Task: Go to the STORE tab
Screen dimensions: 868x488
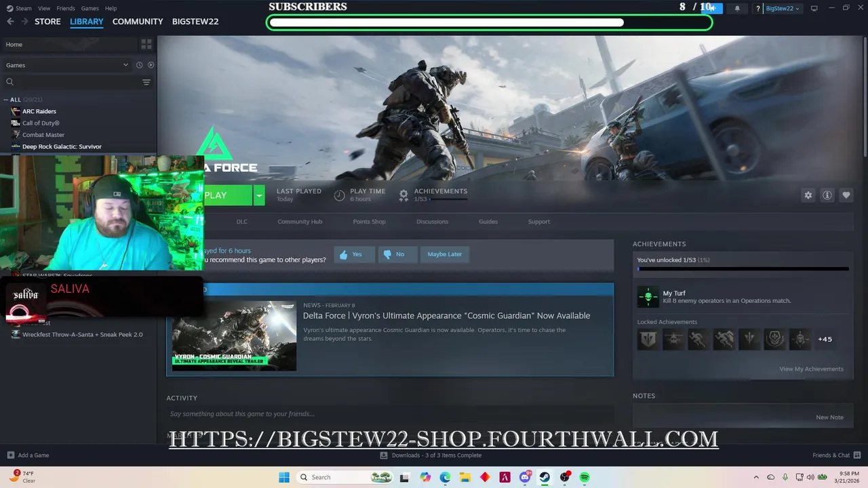Action: pyautogui.click(x=47, y=22)
